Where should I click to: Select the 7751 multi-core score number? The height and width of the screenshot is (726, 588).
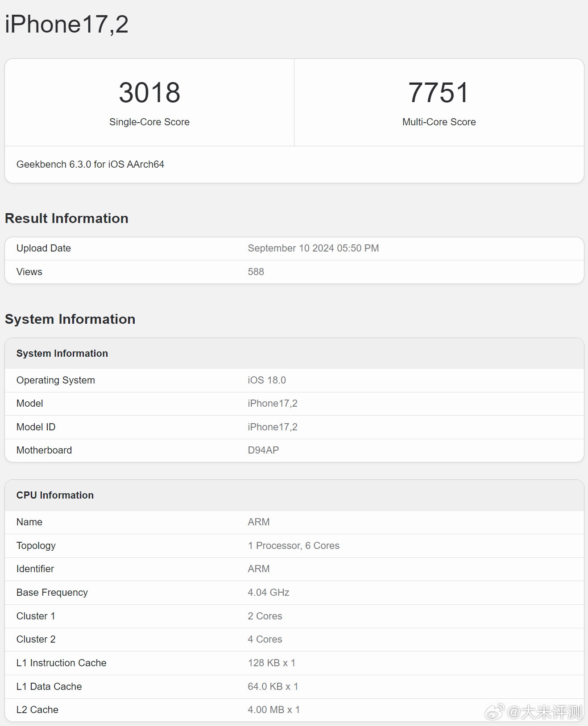pos(439,93)
